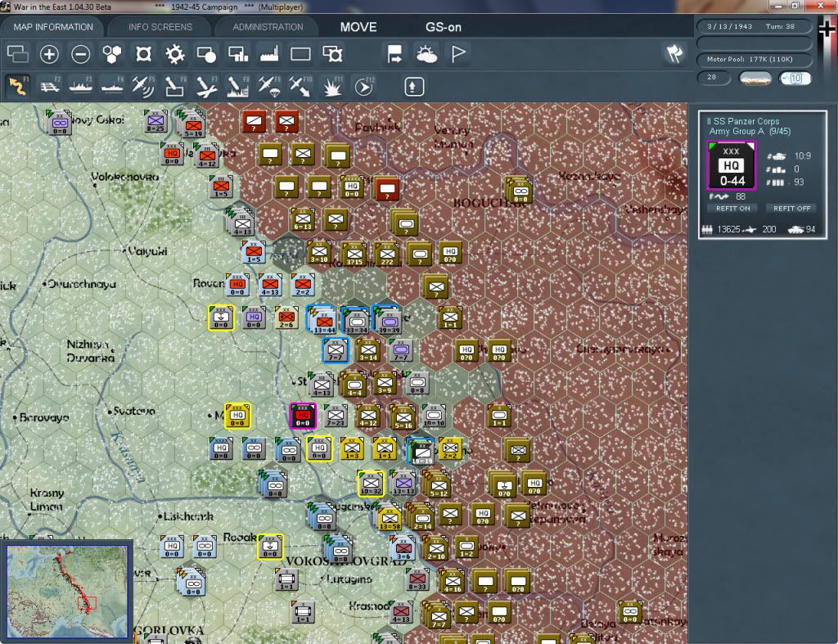Viewport: 838px width, 644px height.
Task: Click the HQ 0-44 unit counter in panel
Action: coord(731,165)
